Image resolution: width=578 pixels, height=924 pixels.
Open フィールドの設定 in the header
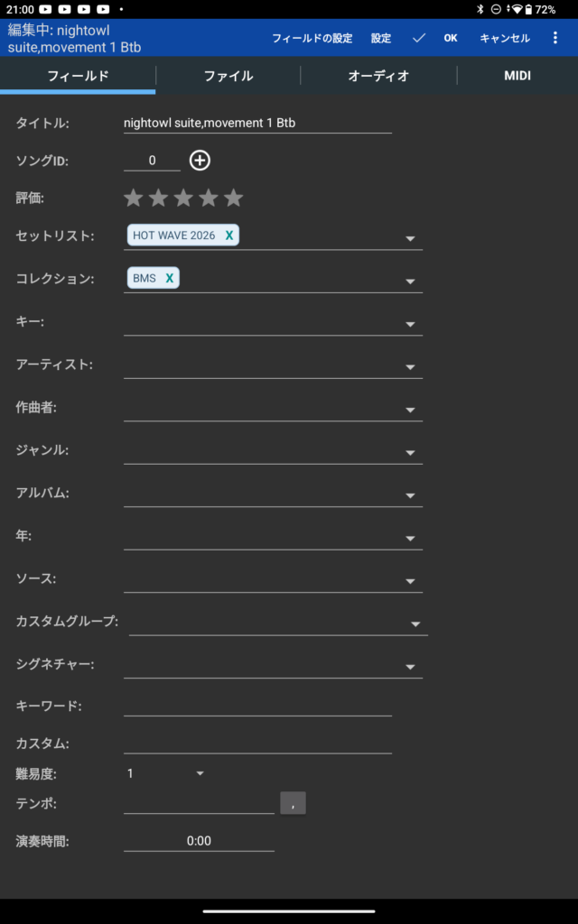coord(312,39)
